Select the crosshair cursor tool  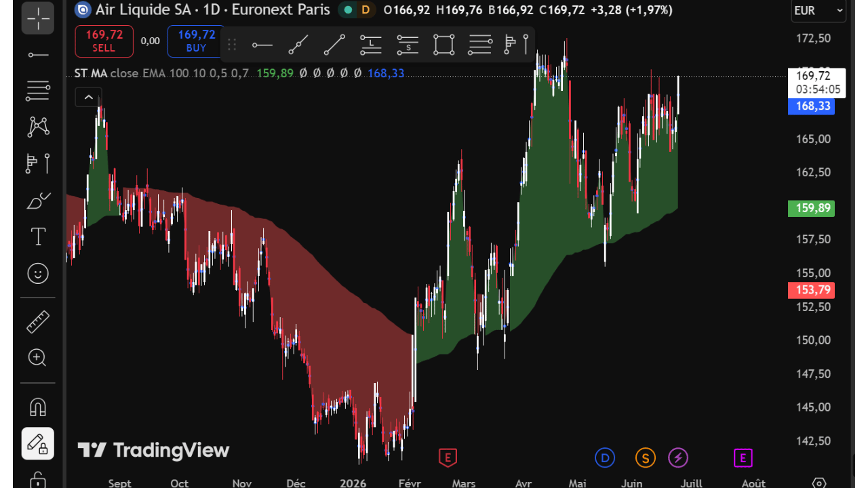tap(38, 18)
